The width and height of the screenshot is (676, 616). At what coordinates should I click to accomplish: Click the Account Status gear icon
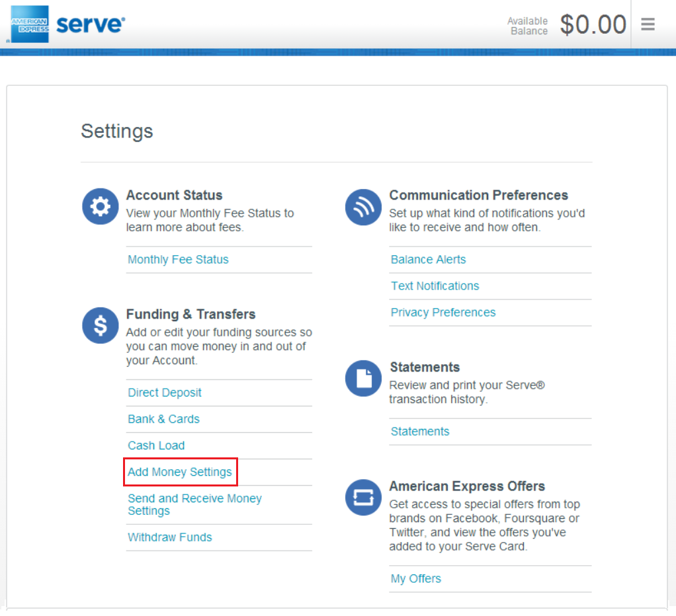click(x=100, y=206)
